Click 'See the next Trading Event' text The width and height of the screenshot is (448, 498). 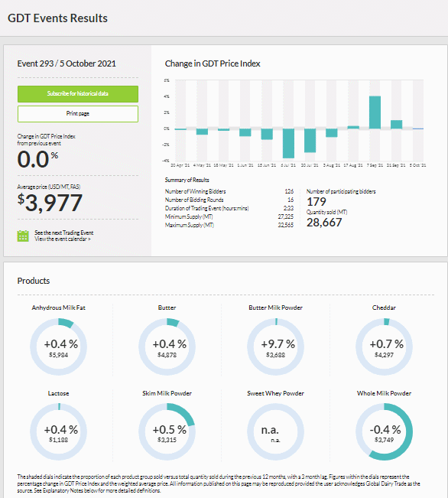[63, 233]
